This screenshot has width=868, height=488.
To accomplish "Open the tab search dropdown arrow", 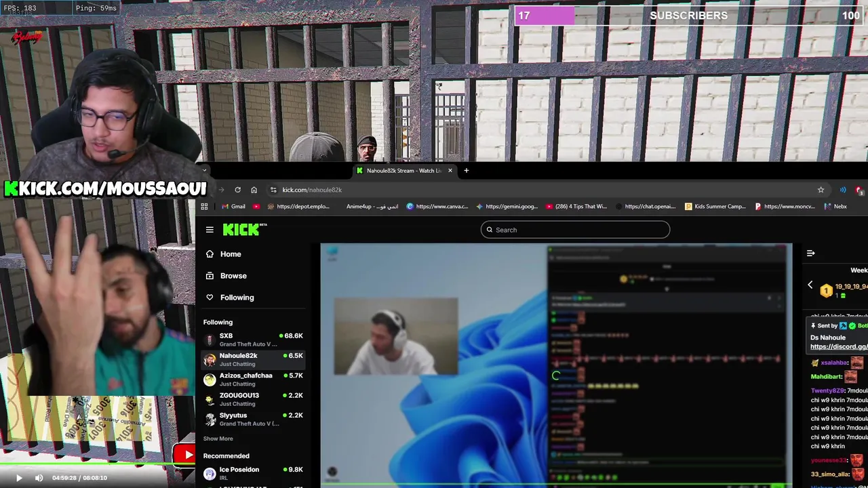I will [203, 171].
